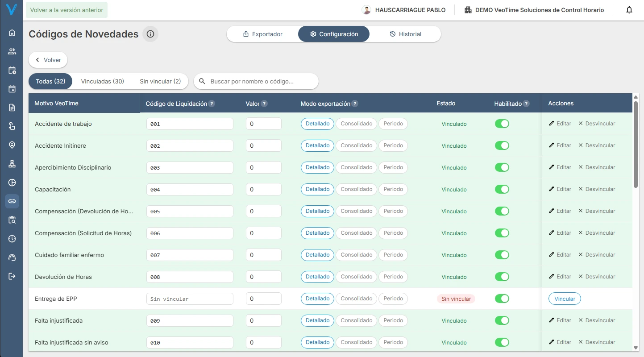Viewport: 644px width, 357px height.
Task: Open the gauge dashboard sidebar icon
Action: point(12,257)
